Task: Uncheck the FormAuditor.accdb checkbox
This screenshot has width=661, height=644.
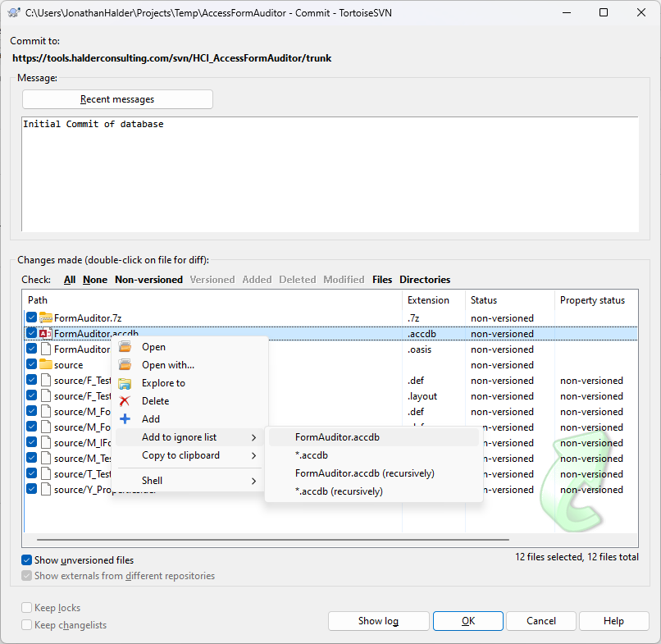Action: [32, 333]
